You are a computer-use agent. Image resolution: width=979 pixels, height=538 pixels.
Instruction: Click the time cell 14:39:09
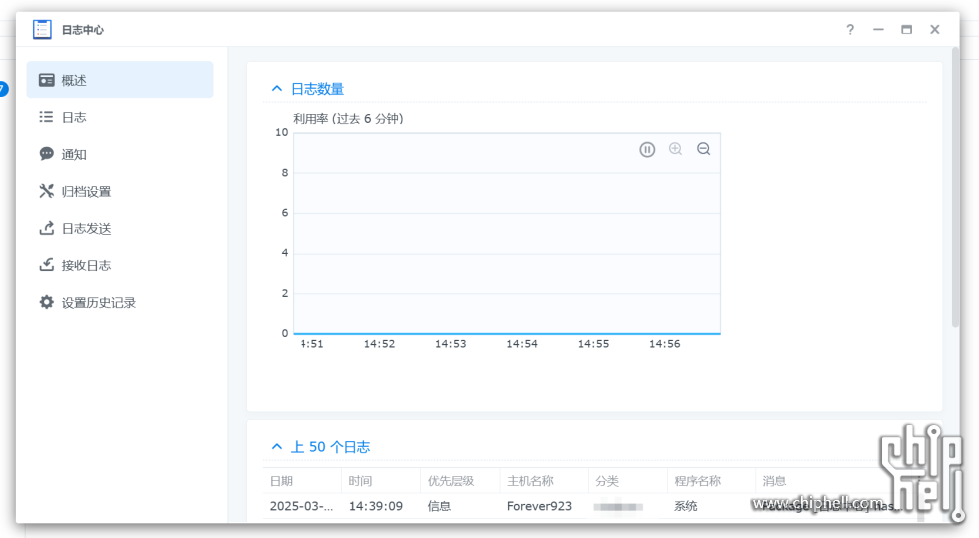point(376,506)
